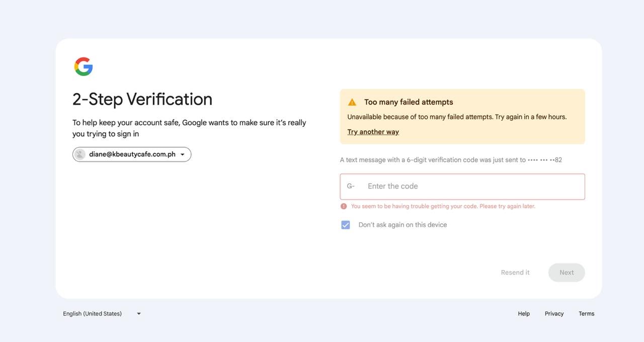Click the arrow beside the account email
Screen dimensions: 644x342
pyautogui.click(x=183, y=154)
